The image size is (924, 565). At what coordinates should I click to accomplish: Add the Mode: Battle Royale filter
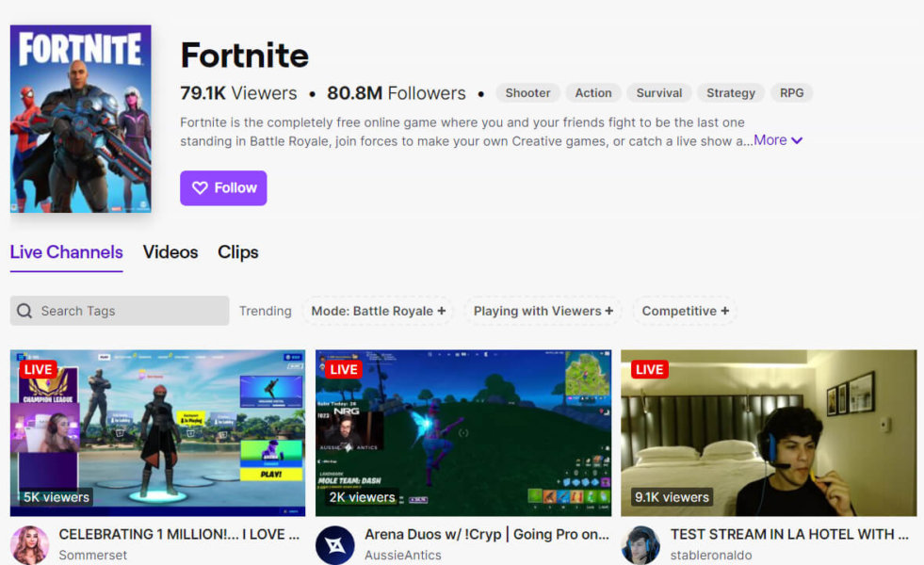(378, 311)
